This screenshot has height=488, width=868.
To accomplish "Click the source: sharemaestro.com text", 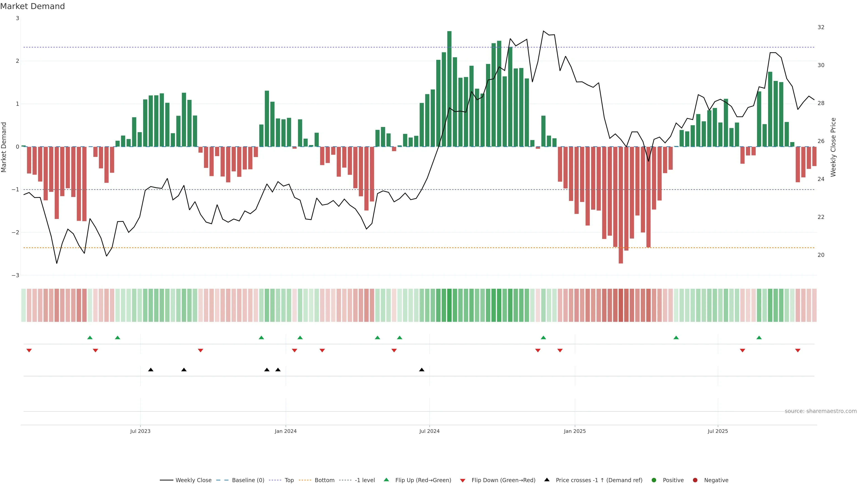I will [821, 411].
